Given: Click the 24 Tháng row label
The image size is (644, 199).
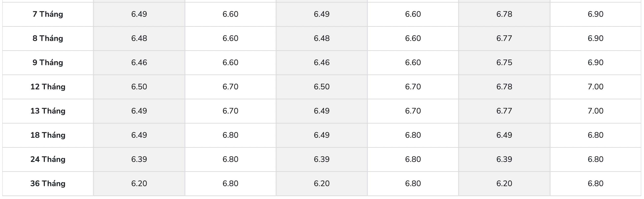Looking at the screenshot, I should tap(48, 159).
